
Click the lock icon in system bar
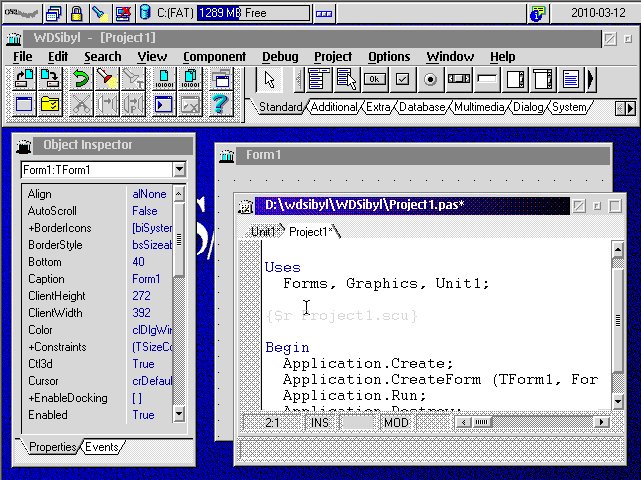click(76, 13)
